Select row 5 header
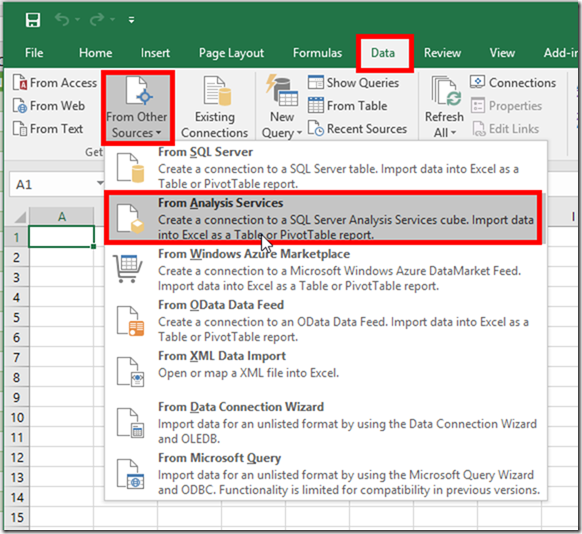This screenshot has height=534, width=582. click(17, 317)
